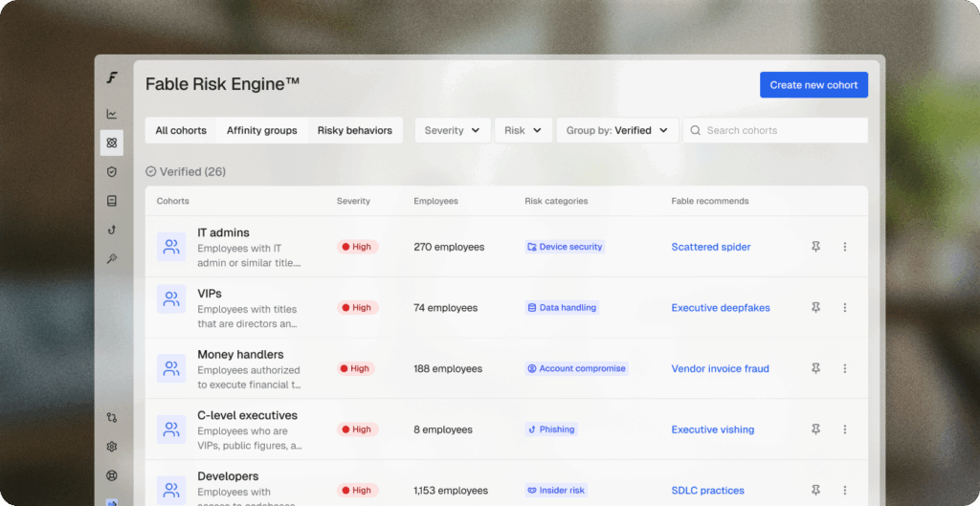Click the High severity badge for VIPs

[x=358, y=307]
